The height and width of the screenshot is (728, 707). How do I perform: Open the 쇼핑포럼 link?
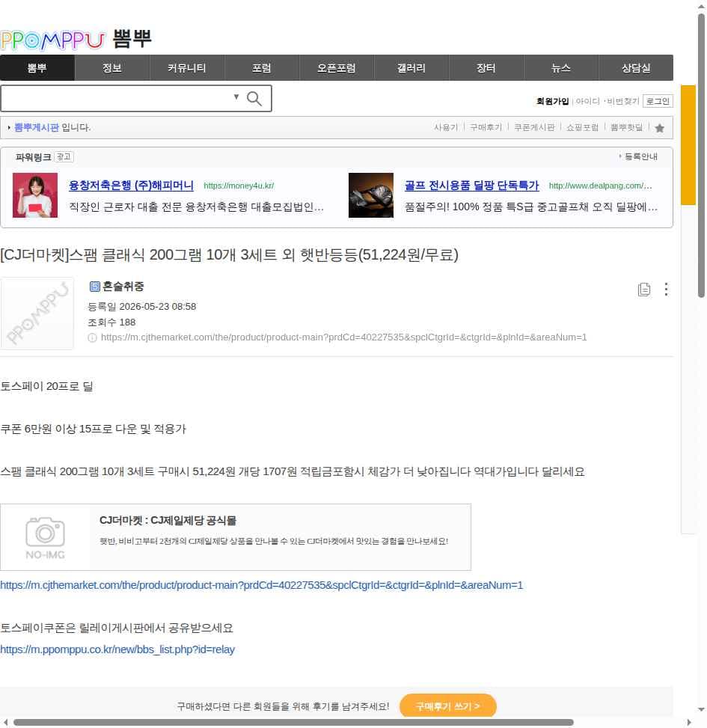[582, 127]
